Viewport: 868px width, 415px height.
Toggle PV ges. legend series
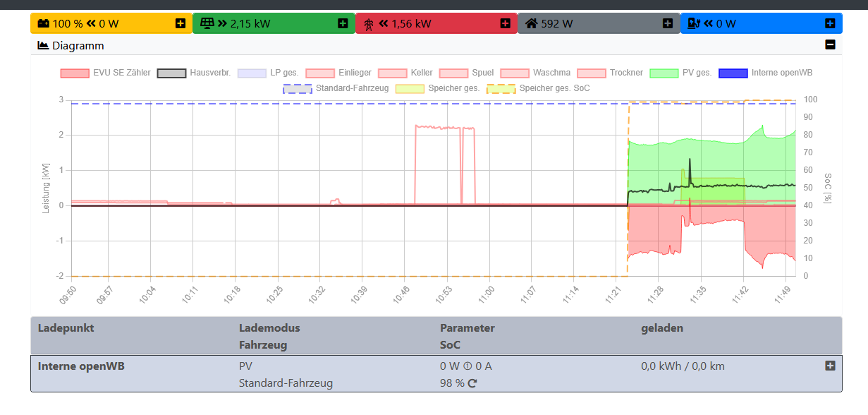point(680,73)
